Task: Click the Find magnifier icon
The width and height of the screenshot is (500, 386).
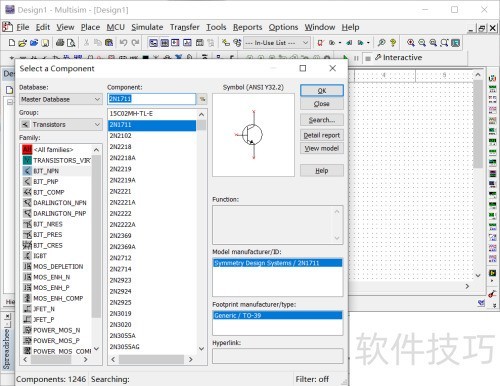Action: [382, 43]
